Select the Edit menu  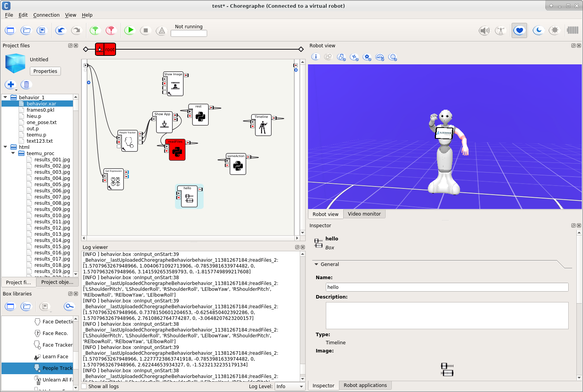(x=23, y=15)
